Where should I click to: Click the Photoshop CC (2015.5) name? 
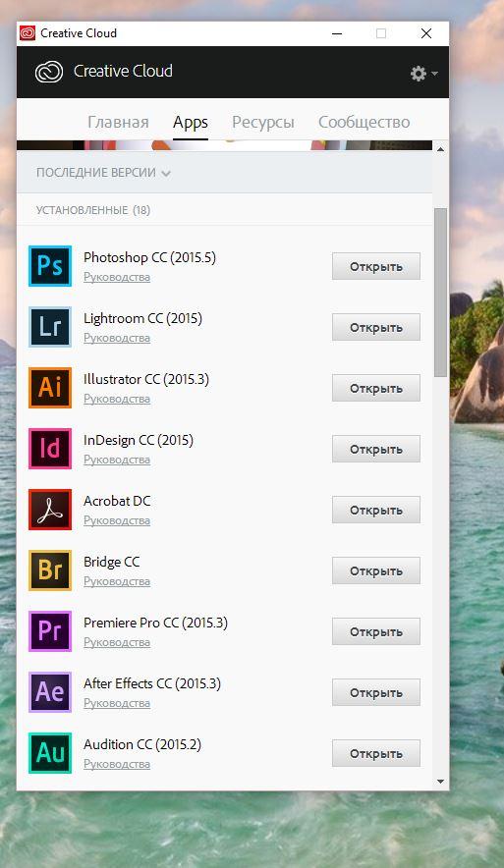(149, 257)
